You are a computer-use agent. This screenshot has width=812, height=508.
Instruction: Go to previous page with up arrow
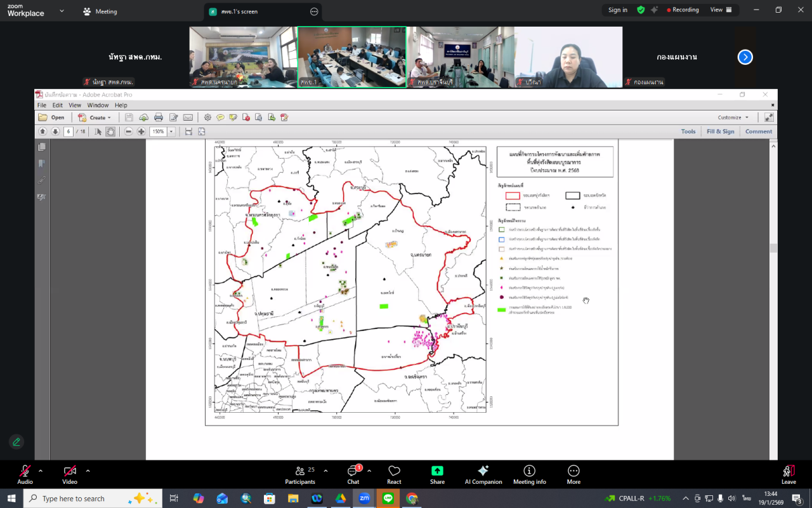[x=43, y=131]
